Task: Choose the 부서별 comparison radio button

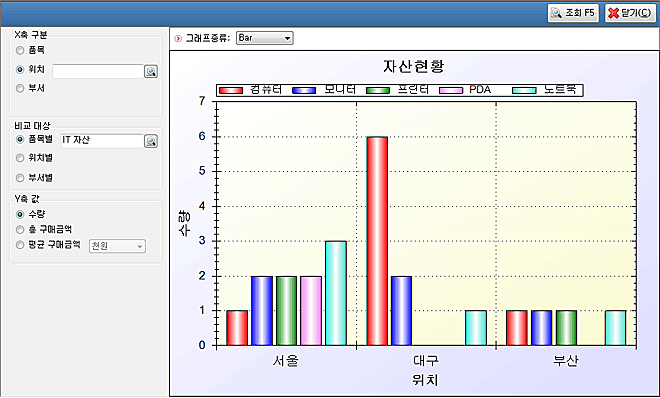Action: (x=20, y=178)
